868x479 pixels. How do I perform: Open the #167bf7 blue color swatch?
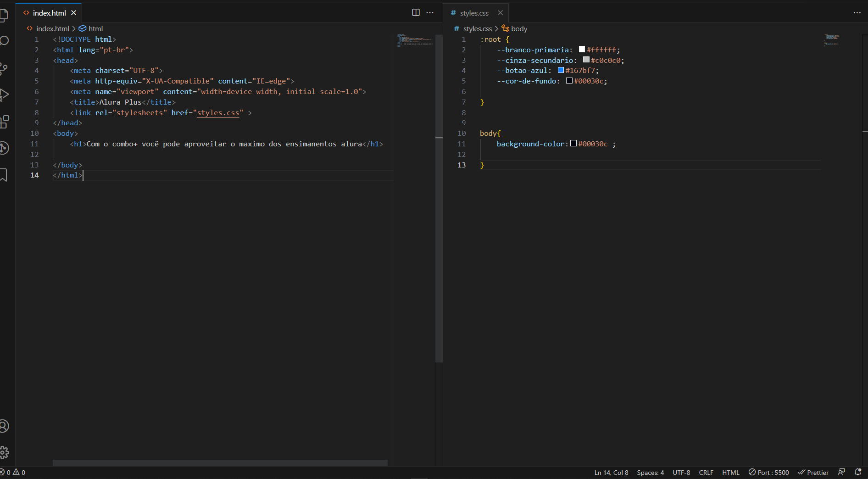(561, 70)
